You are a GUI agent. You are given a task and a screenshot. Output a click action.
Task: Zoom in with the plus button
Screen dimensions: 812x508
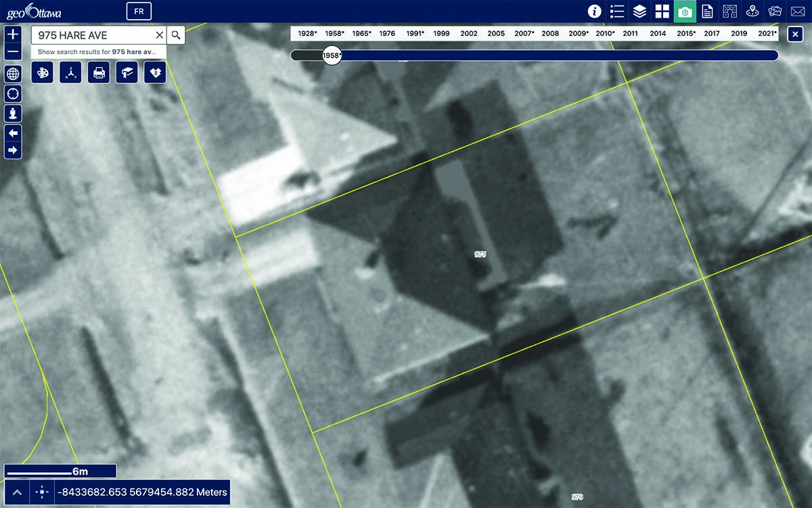(x=13, y=34)
